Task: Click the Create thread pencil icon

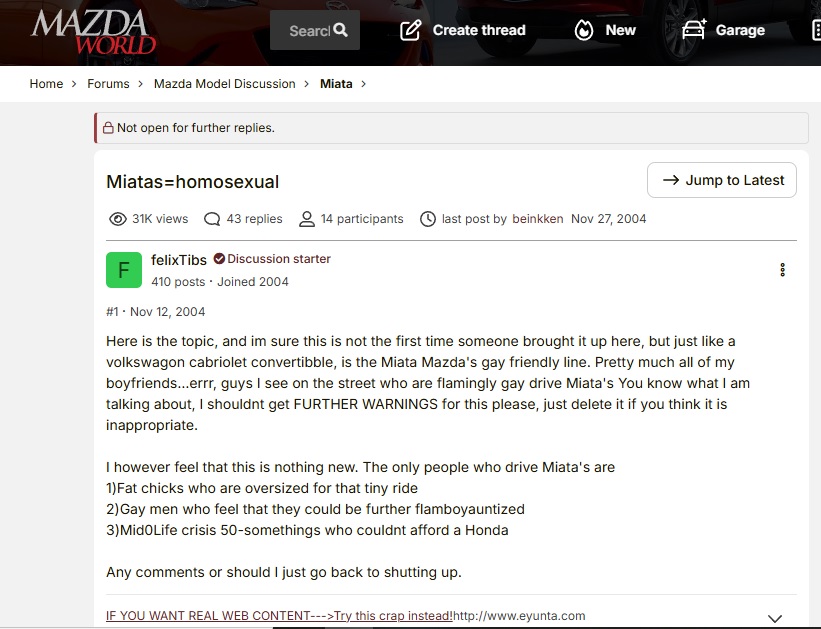Action: (x=410, y=30)
